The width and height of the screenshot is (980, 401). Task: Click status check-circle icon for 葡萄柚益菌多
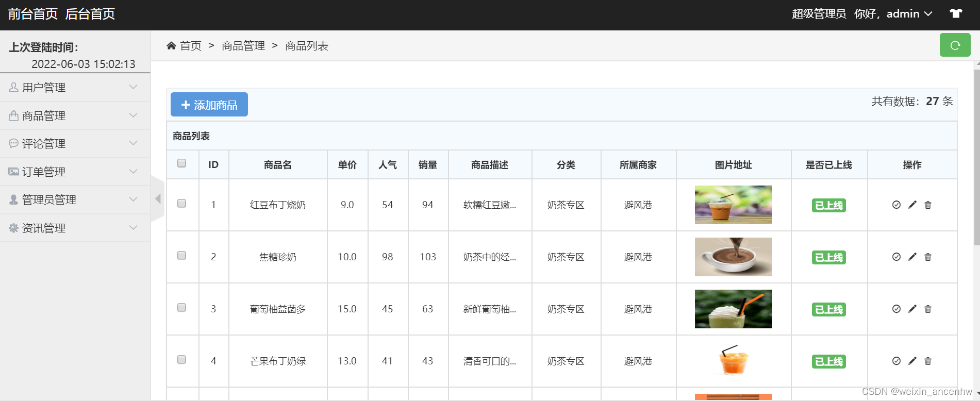click(896, 309)
